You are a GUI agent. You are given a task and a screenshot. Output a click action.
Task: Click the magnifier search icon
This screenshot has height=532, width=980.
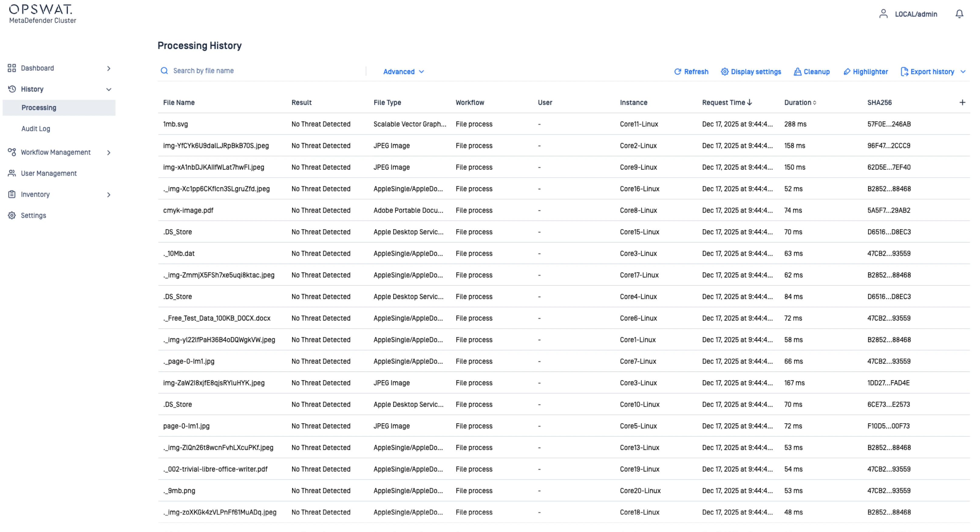coord(164,71)
